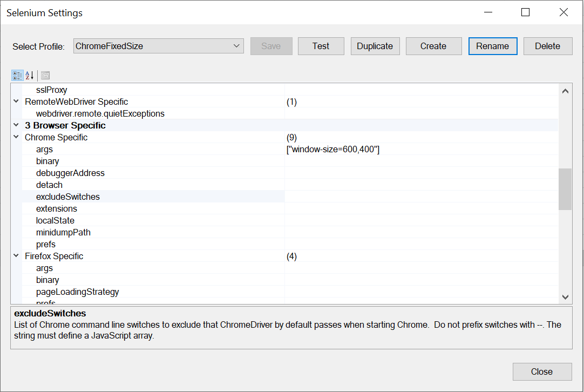Collapse the Chrome Specific section
The image size is (584, 392).
click(16, 137)
